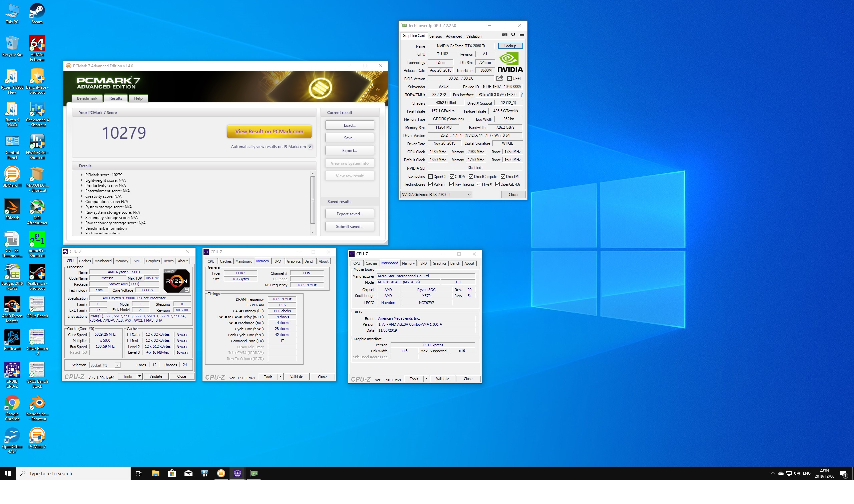This screenshot has height=504, width=854.
Task: Click the Details list scroll down arrow
Action: 312,233
